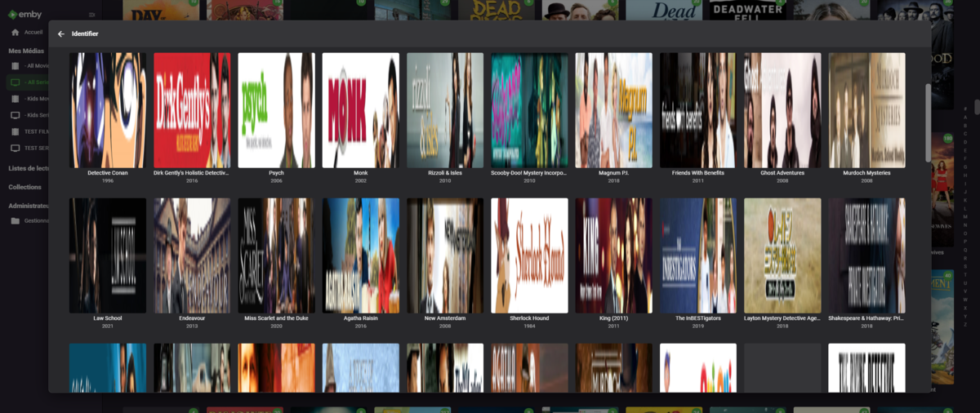Click the Identifier dialog's vertical scrollbar
Screen dimensions: 980x413
click(927, 122)
